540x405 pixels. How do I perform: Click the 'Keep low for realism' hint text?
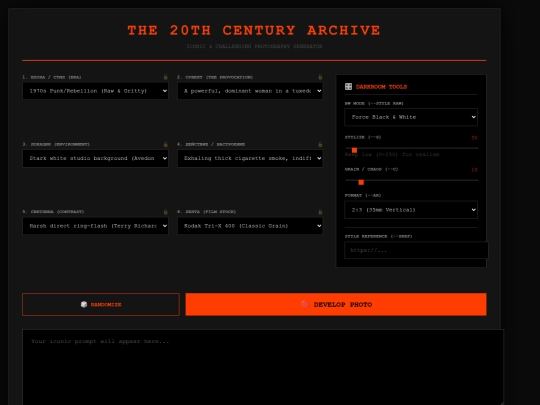392,154
